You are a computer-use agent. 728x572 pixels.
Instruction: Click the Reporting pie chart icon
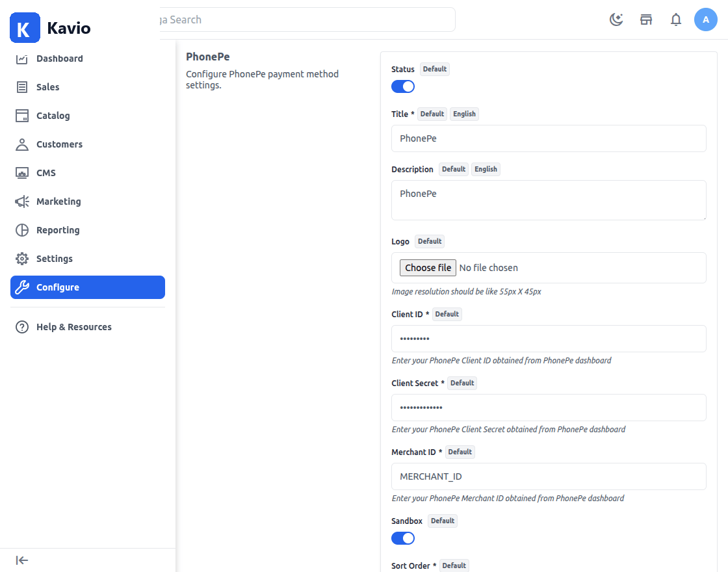point(22,230)
